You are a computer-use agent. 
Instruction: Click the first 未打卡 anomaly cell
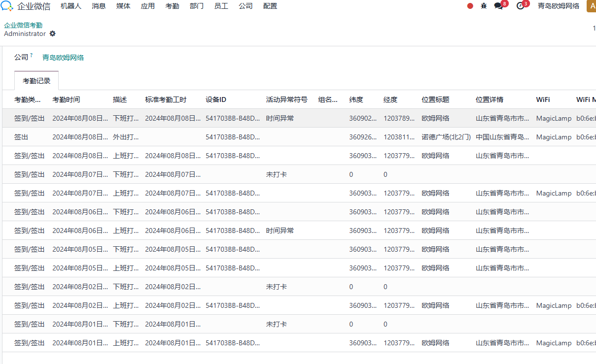pyautogui.click(x=277, y=174)
